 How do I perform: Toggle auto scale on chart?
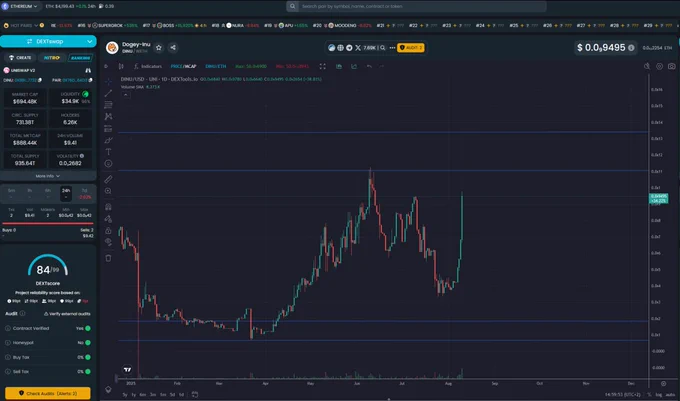670,394
